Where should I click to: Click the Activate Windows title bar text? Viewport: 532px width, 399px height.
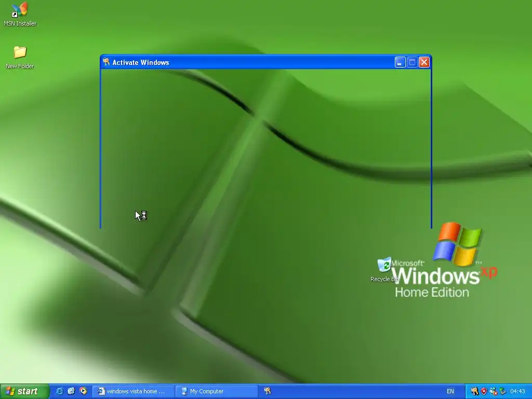(141, 62)
